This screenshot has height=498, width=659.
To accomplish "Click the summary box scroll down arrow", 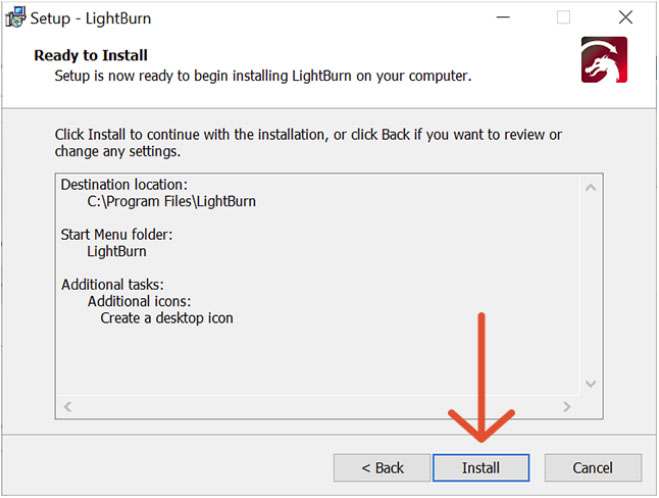I will [x=590, y=383].
